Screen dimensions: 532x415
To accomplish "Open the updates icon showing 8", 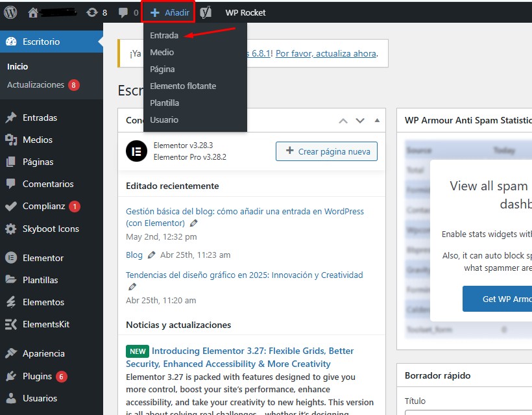I will pos(91,12).
